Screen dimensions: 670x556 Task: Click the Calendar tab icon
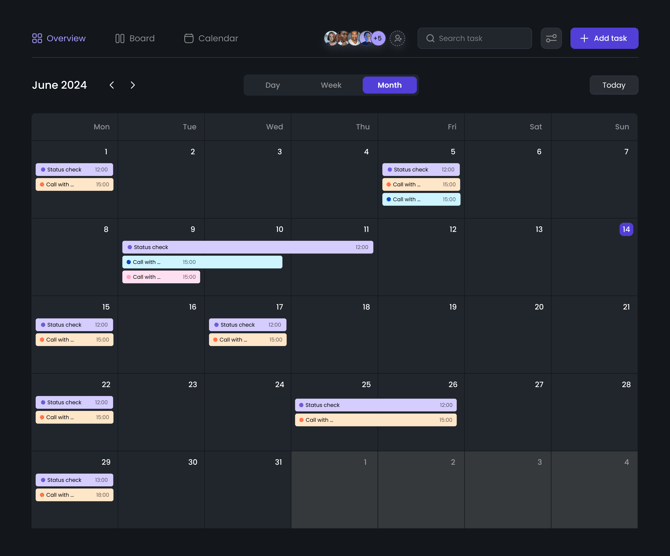click(x=188, y=38)
